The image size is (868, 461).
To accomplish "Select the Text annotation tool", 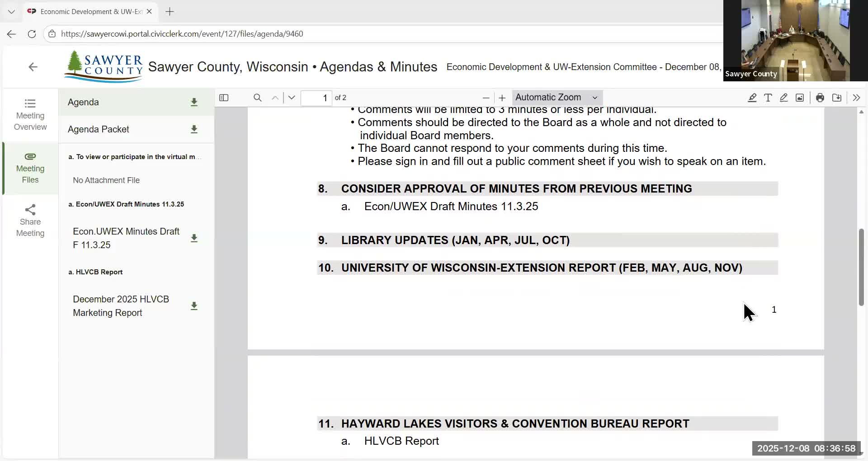I will click(x=769, y=98).
